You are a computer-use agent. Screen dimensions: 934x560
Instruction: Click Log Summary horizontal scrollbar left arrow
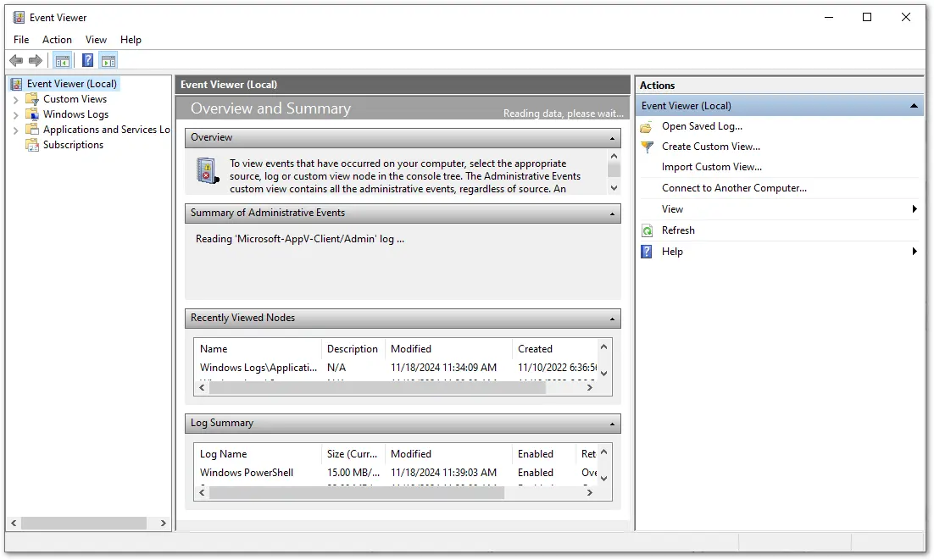(x=202, y=493)
